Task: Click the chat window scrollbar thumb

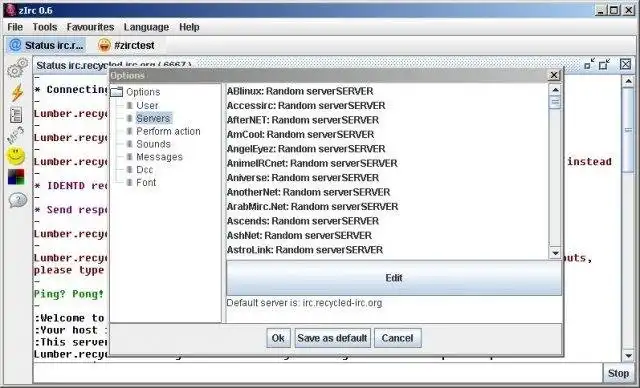Action: 629,130
